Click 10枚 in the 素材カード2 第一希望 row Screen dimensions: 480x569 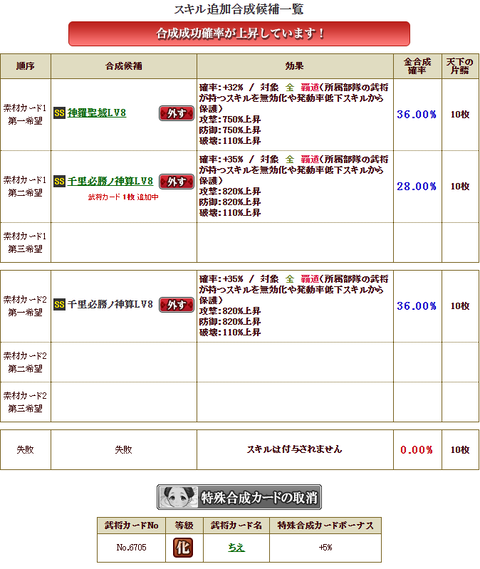click(x=460, y=306)
